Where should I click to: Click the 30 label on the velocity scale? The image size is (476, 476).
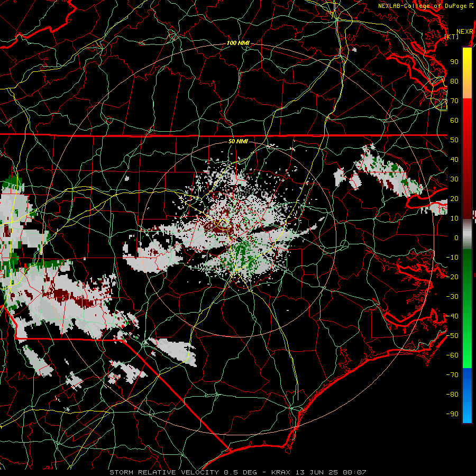(454, 179)
